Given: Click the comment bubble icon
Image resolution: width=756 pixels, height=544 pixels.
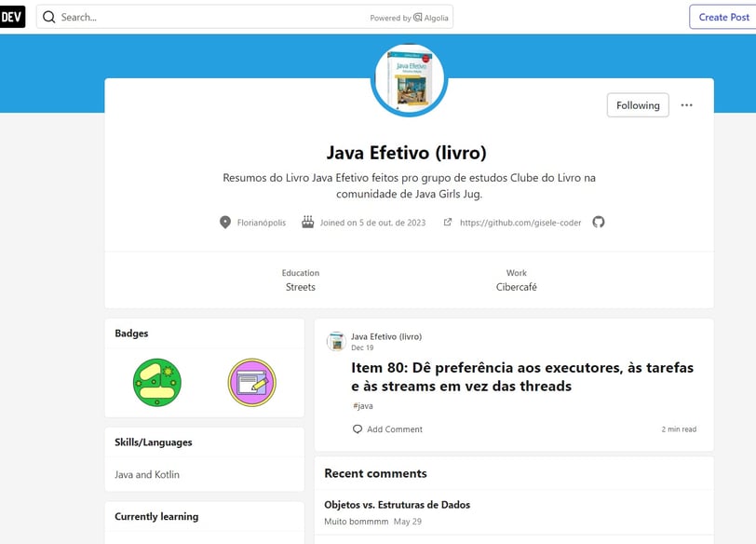Looking at the screenshot, I should click(x=358, y=429).
